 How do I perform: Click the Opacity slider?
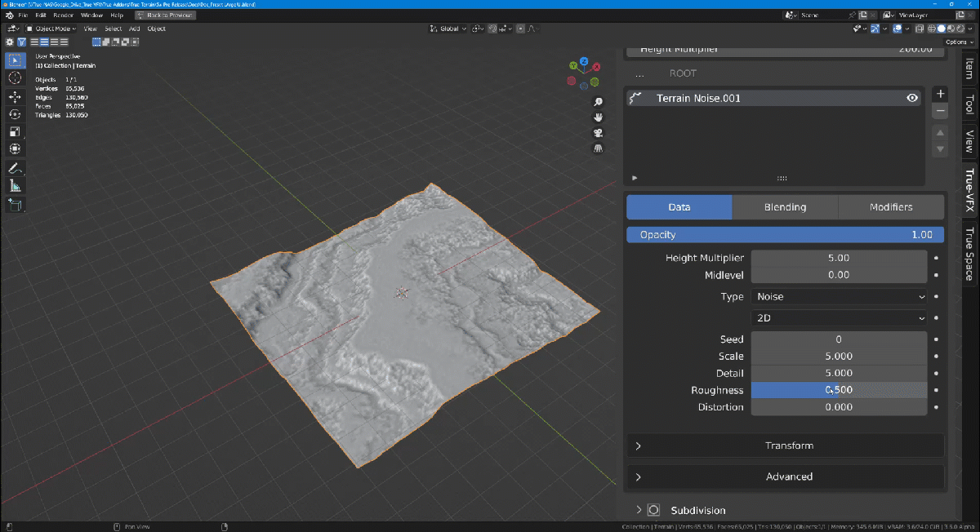[x=785, y=235]
